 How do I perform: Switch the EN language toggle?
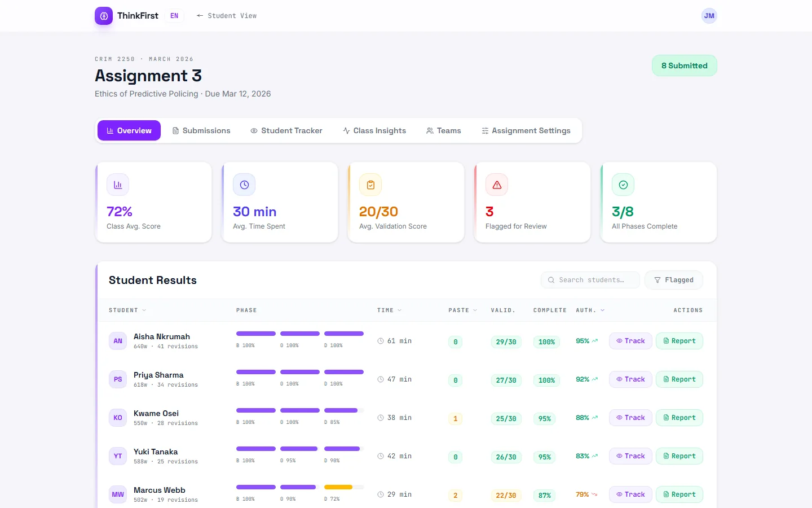click(174, 16)
